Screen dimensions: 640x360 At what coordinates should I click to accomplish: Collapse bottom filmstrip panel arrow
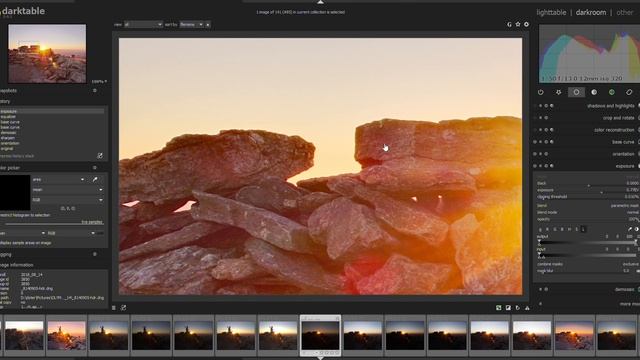tap(320, 358)
